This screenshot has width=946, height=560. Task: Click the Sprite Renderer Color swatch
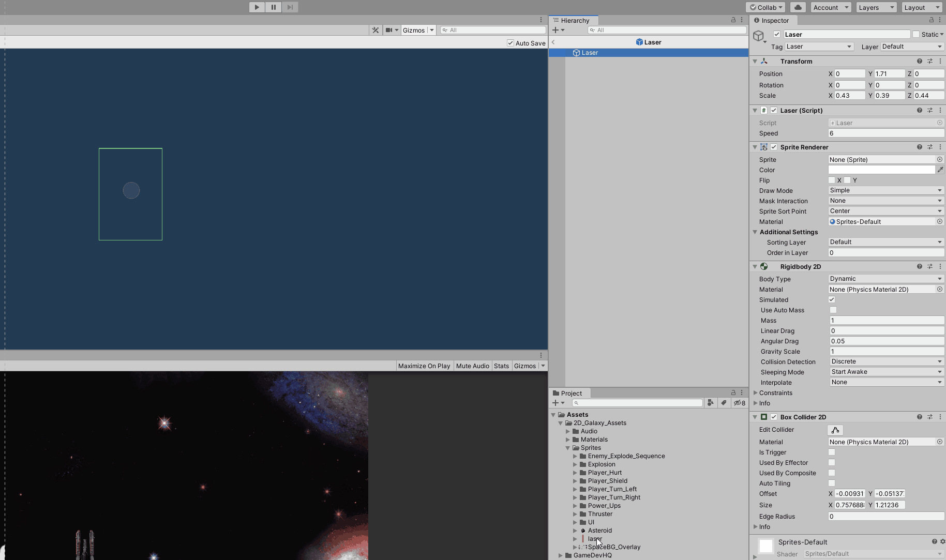pos(882,170)
